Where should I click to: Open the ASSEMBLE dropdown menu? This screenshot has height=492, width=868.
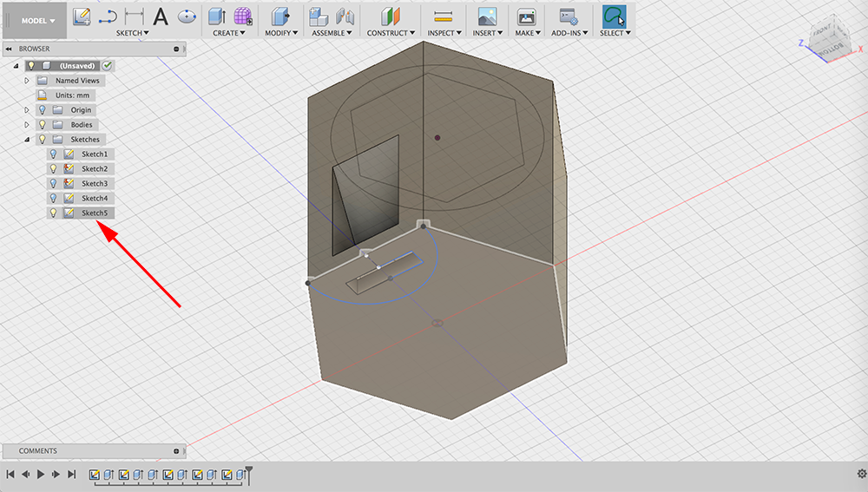coord(332,33)
